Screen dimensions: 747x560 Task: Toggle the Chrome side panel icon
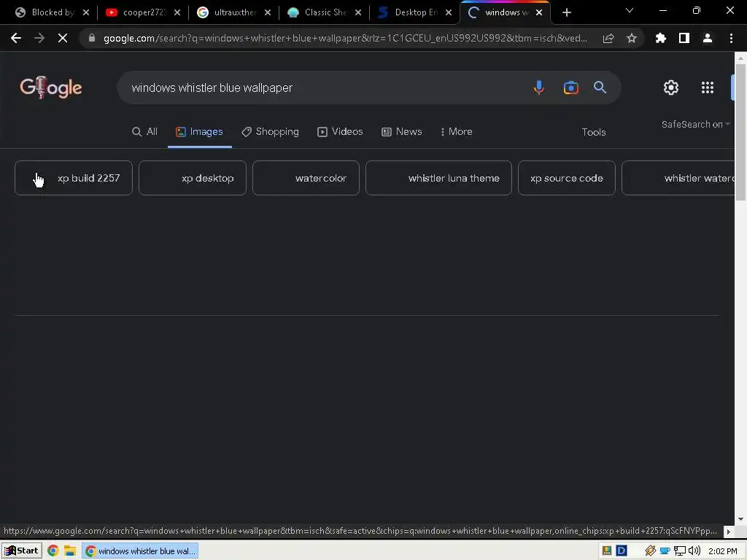point(684,38)
